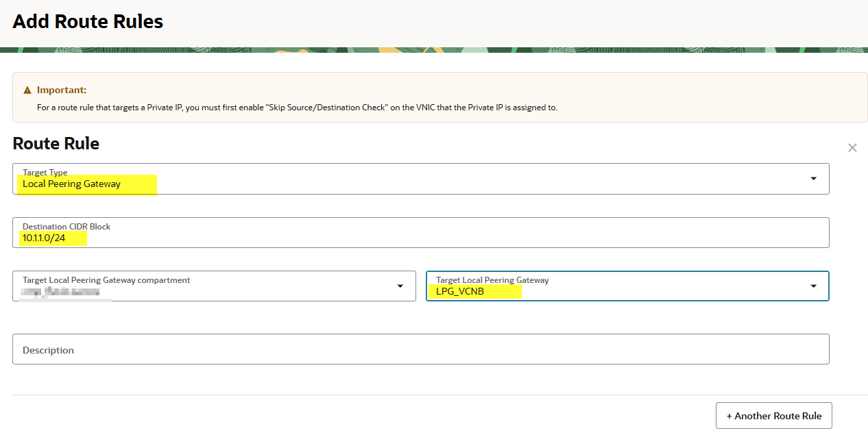
Task: Click the warning triangle icon beside Important
Action: click(x=27, y=90)
